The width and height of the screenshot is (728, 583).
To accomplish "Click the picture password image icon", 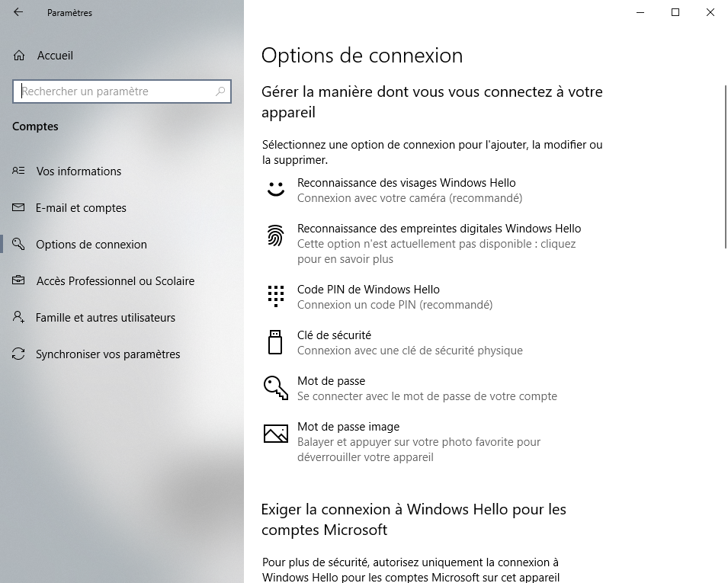I will point(276,433).
